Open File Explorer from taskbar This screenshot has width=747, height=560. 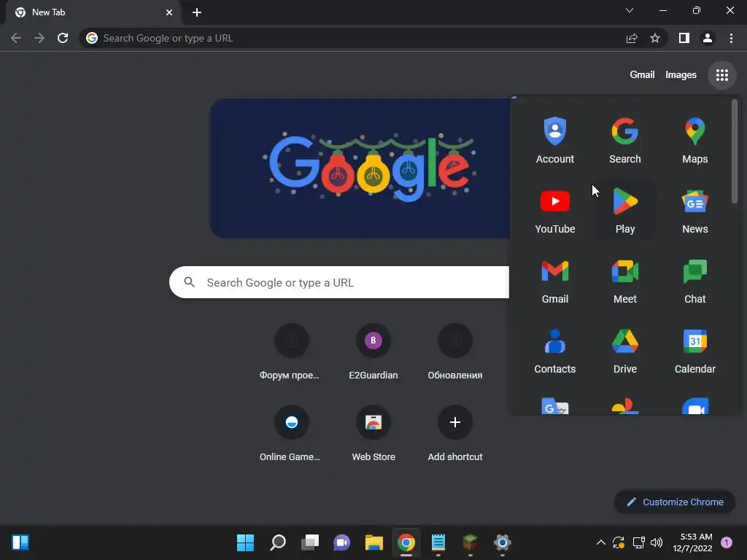(374, 542)
